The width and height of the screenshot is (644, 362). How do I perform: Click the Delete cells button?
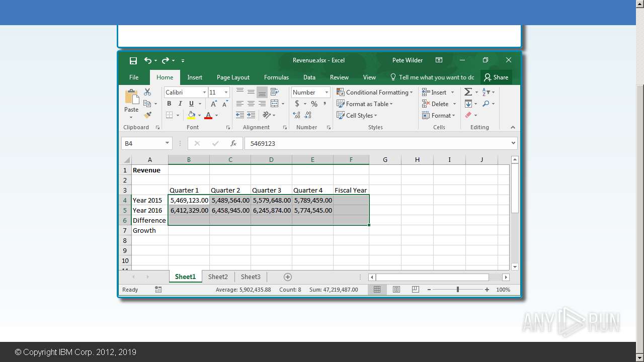click(x=435, y=104)
